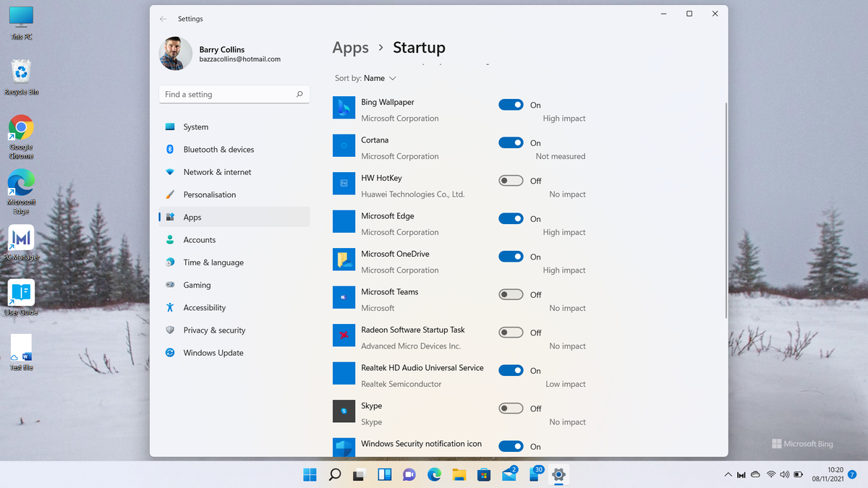The height and width of the screenshot is (488, 868).
Task: Turn off Bing Wallpaper at startup
Action: pyautogui.click(x=511, y=104)
